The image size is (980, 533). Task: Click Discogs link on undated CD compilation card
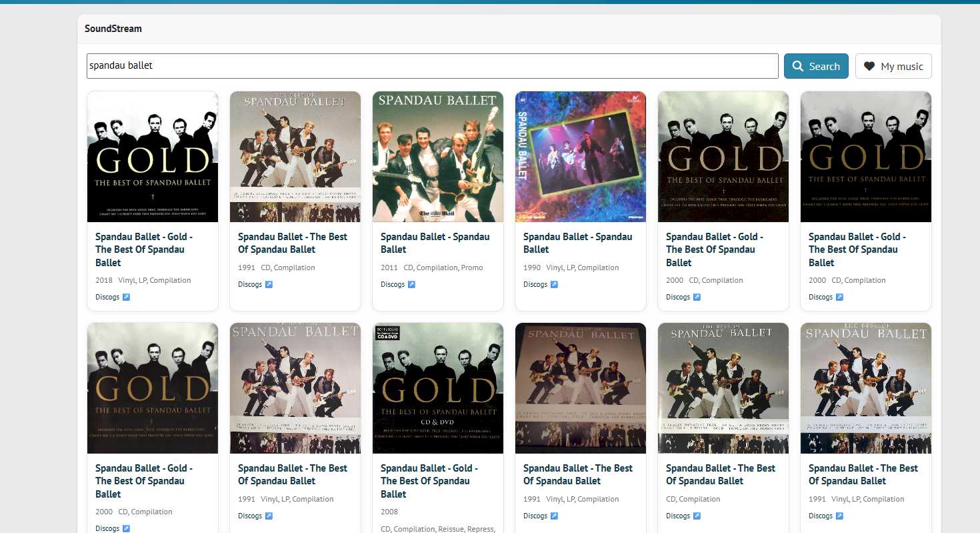click(683, 516)
